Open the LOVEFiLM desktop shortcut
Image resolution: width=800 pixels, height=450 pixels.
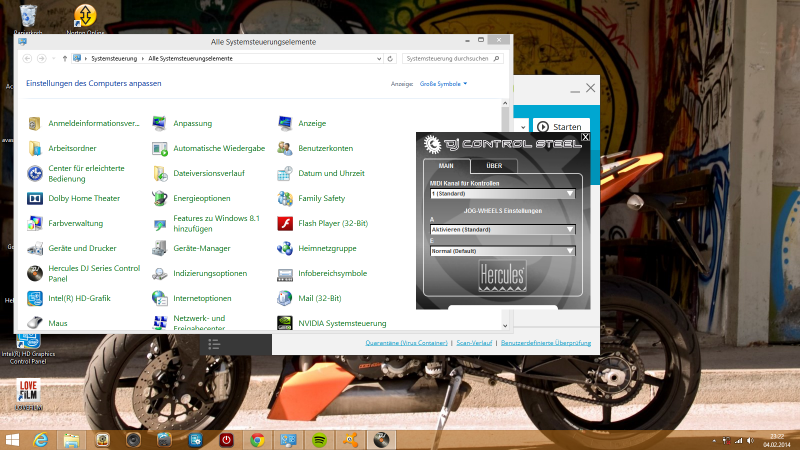pyautogui.click(x=28, y=394)
